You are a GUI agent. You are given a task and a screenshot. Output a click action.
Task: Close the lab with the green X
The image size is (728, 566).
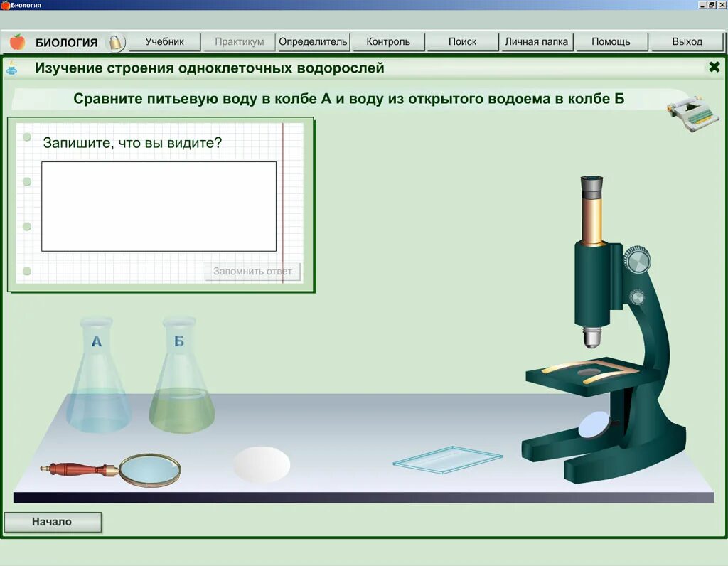(x=714, y=68)
